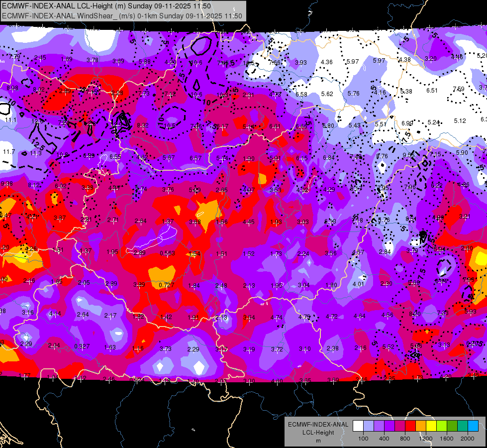Click the map value '6.58'
This screenshot has width=487, height=448.
click(x=301, y=94)
